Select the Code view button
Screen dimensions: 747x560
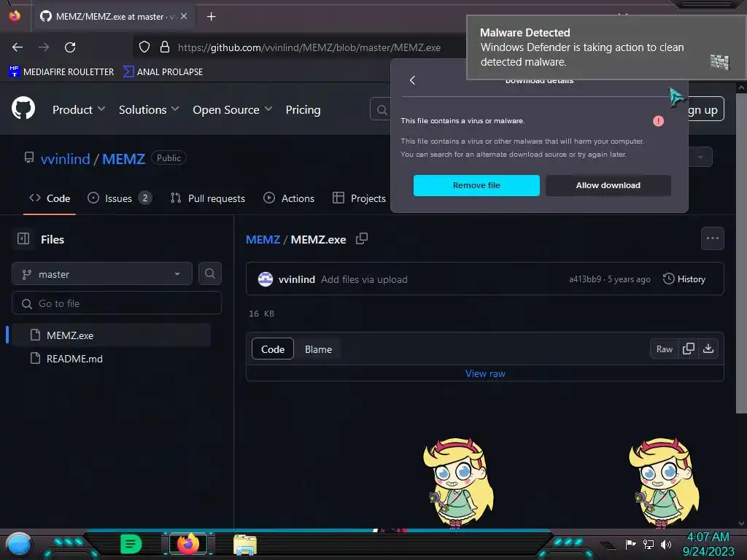(273, 349)
